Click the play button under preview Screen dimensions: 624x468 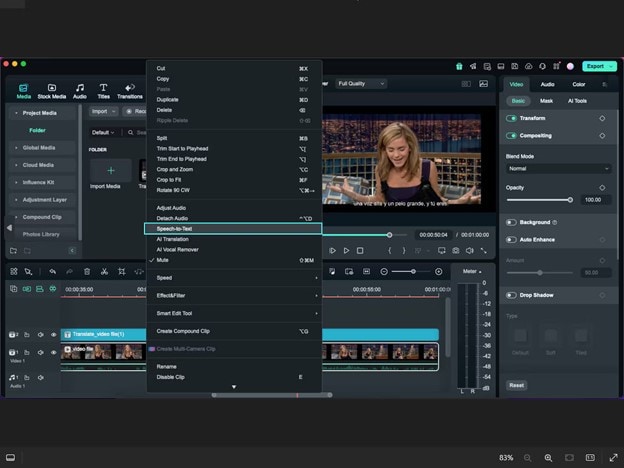click(346, 250)
